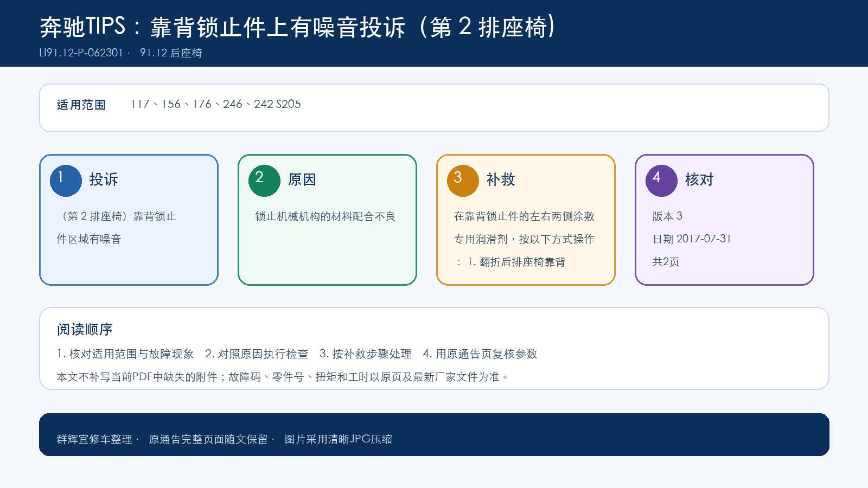Click the orange number 3 circle
The width and height of the screenshot is (868, 488).
(x=463, y=181)
